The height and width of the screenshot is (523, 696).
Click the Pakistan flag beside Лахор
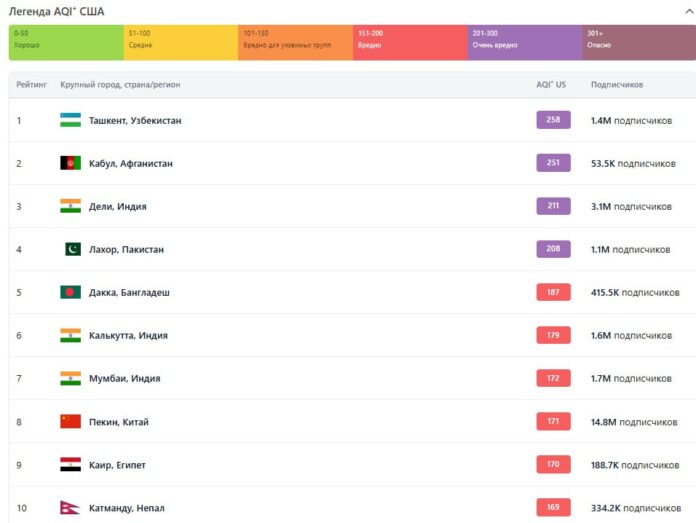[x=73, y=249]
